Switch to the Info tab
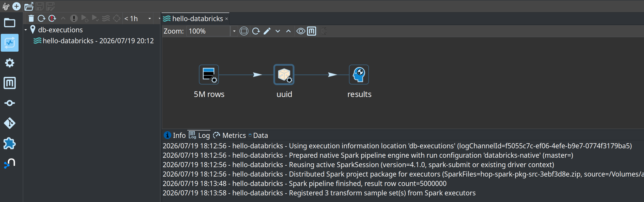This screenshot has width=644, height=202. click(x=175, y=135)
